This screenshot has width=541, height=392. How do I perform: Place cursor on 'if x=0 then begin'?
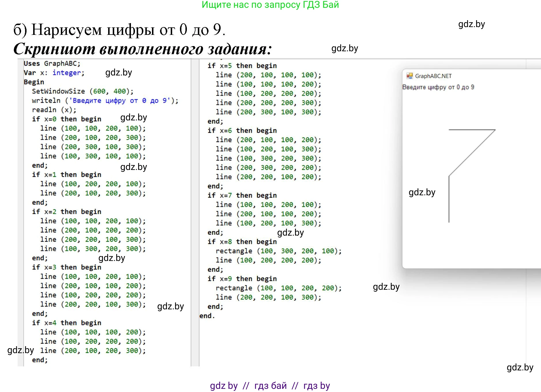point(66,119)
